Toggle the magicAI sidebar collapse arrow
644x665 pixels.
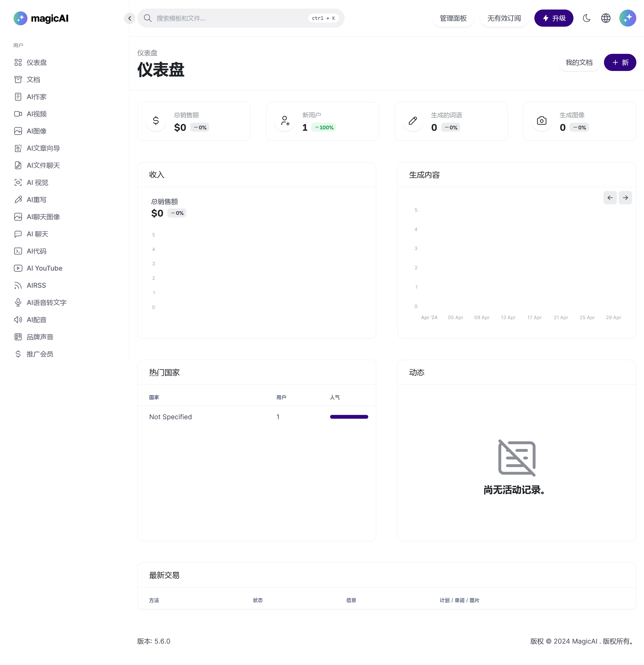coord(129,18)
